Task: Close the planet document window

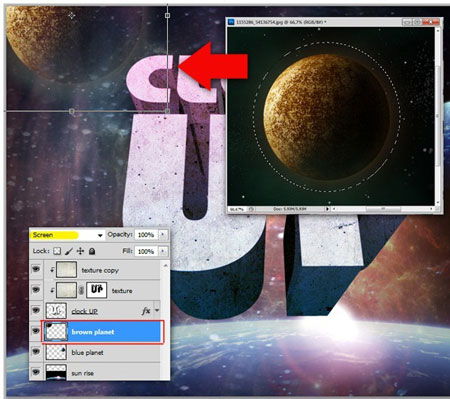Action: [x=431, y=22]
